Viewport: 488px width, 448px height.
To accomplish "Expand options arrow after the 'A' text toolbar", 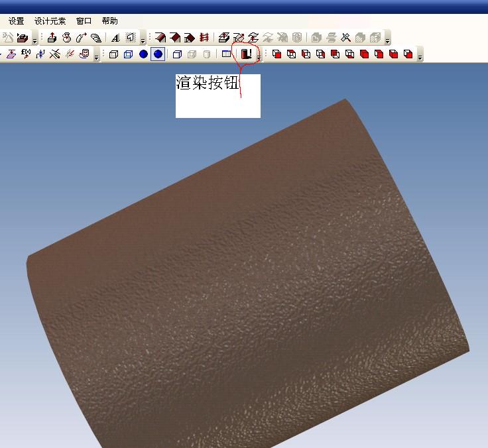I will point(143,40).
